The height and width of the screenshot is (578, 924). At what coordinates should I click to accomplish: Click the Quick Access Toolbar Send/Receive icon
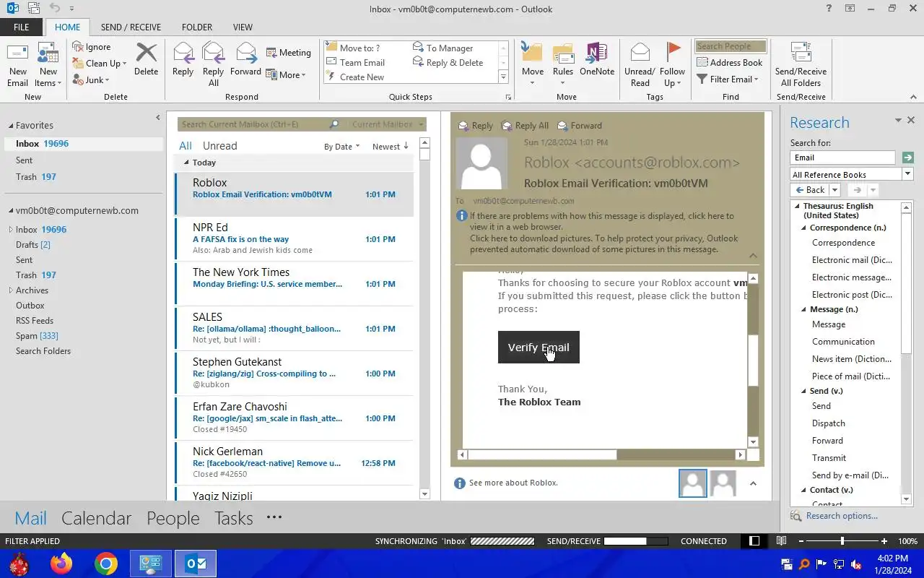pyautogui.click(x=34, y=9)
